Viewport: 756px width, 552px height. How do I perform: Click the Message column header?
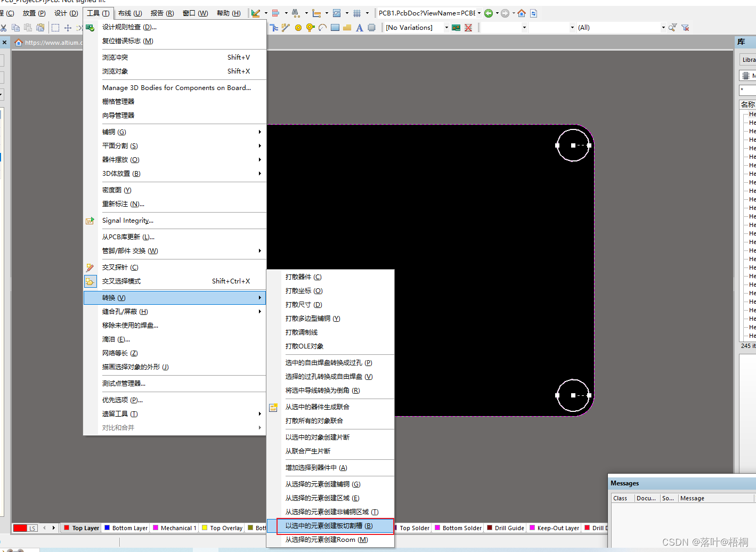click(x=716, y=498)
